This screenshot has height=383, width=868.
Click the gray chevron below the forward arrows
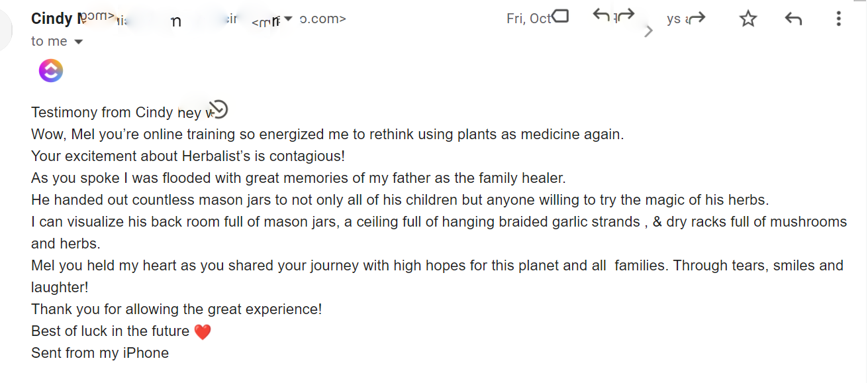(649, 30)
